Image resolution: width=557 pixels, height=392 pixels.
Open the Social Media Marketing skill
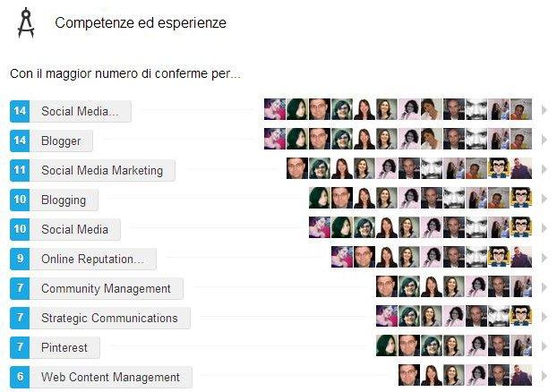coord(103,170)
